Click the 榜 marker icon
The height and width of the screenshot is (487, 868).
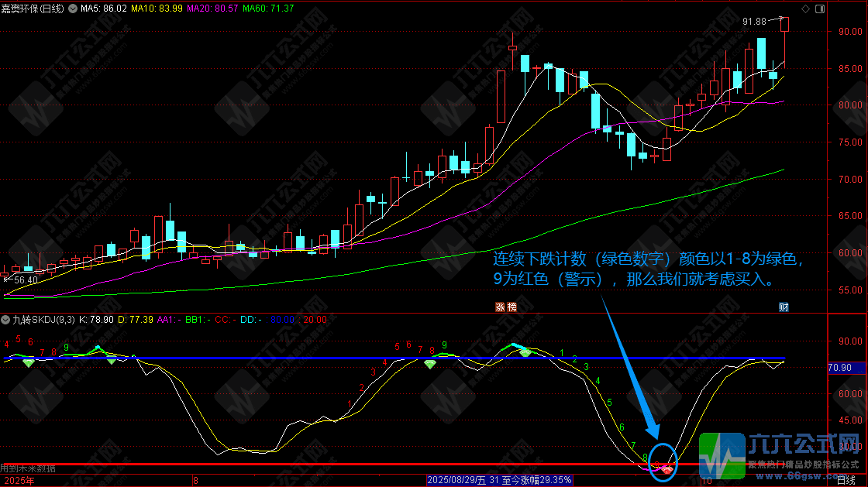point(511,307)
